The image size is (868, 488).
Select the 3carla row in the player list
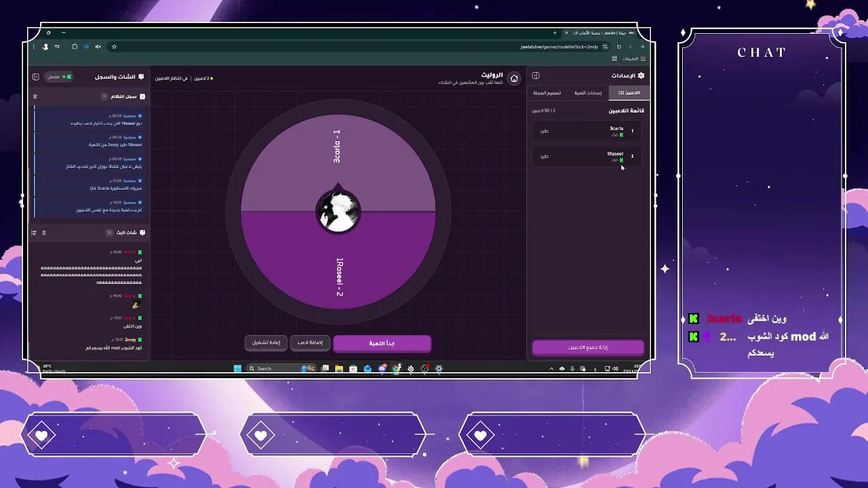[x=587, y=131]
